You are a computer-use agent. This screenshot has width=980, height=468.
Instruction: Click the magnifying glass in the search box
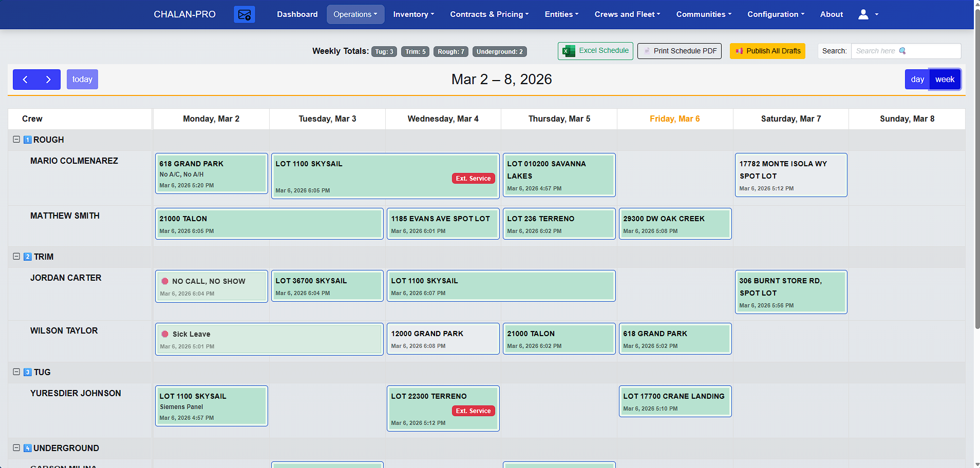[x=902, y=51]
